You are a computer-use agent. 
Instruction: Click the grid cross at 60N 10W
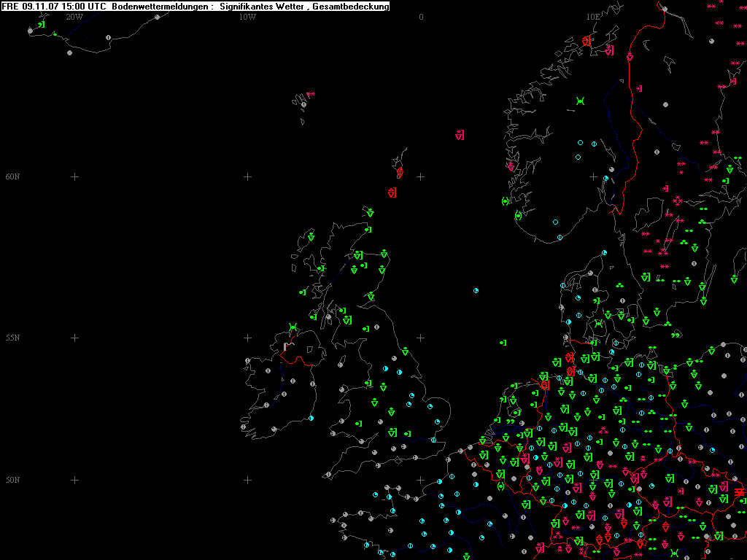tap(247, 176)
